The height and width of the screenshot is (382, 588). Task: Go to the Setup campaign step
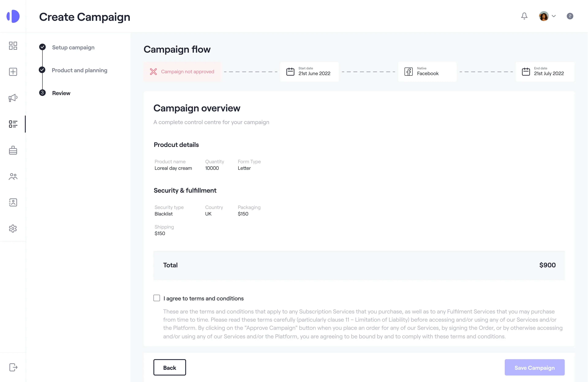[x=73, y=47]
